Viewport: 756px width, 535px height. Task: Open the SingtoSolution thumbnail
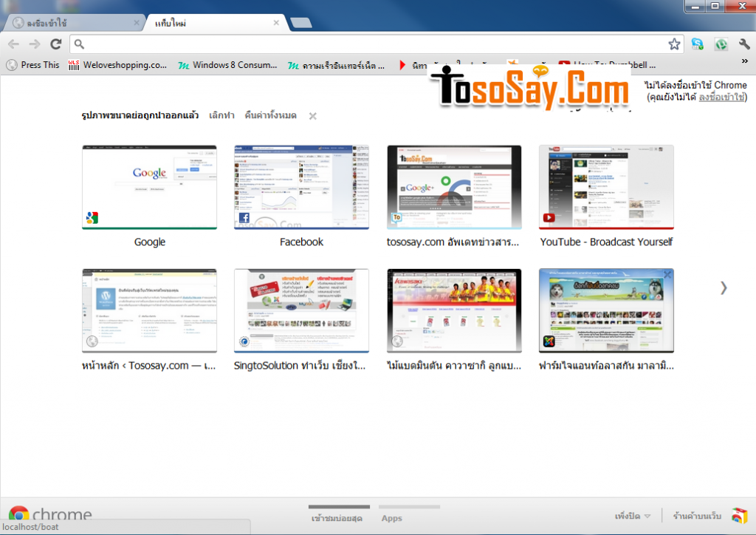pos(301,310)
